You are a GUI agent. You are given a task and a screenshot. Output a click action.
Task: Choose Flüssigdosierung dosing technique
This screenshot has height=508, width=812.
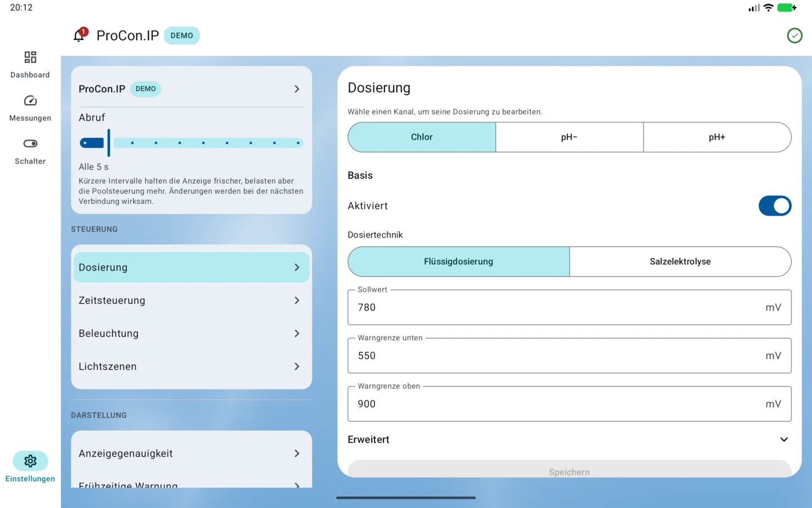(x=458, y=261)
